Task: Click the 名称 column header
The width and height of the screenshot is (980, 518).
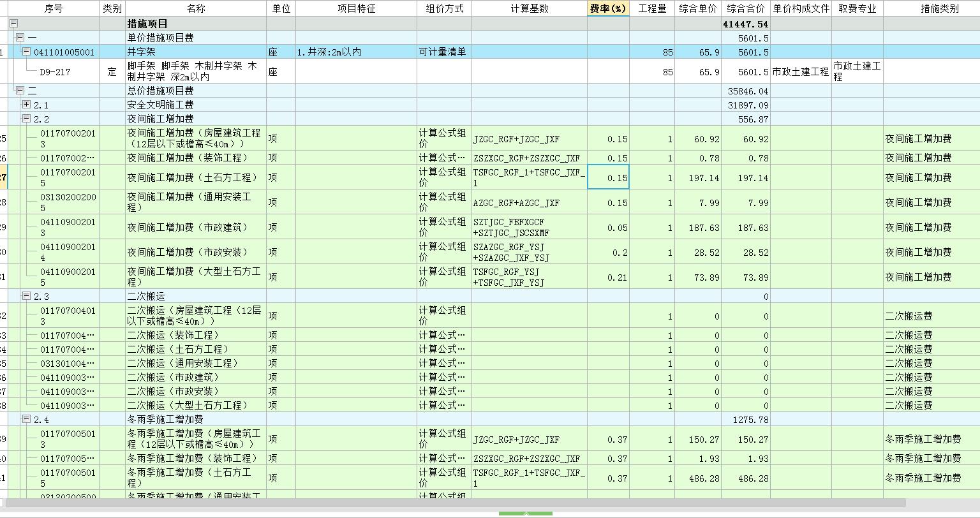Action: tap(196, 8)
